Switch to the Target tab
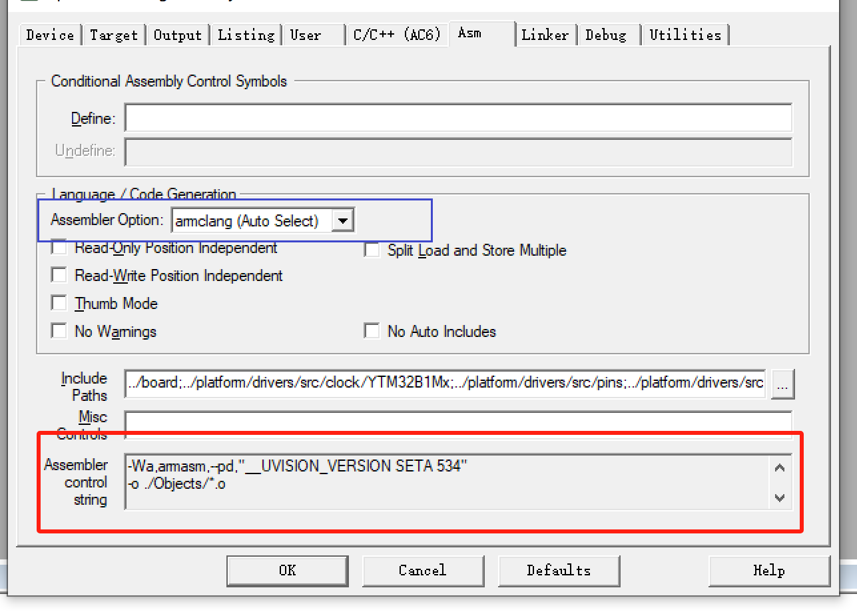 (114, 35)
